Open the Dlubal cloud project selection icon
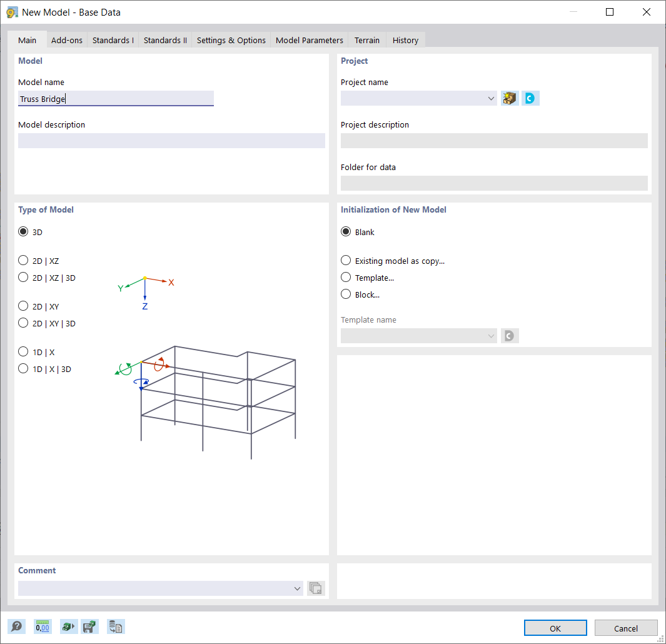Screen dimensions: 666x644 click(530, 98)
